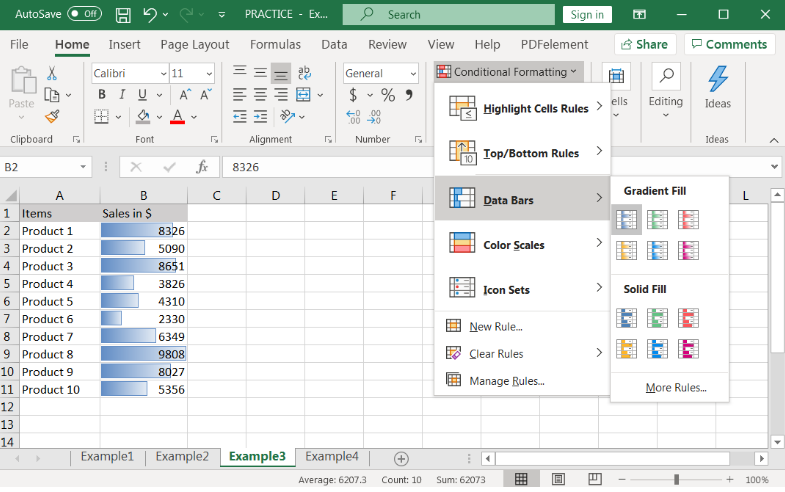Viewport: 785px width, 492px height.
Task: Switch to Example4 sheet tab
Action: (x=331, y=456)
